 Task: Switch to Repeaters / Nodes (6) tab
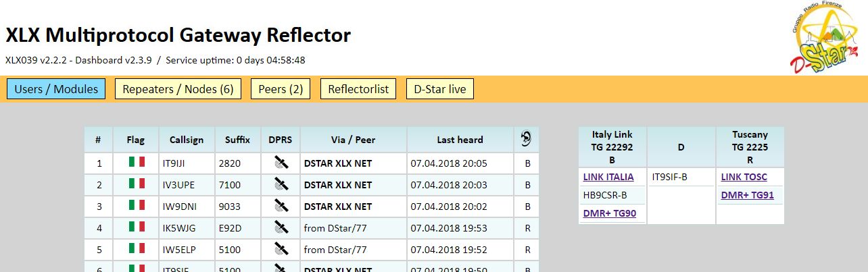click(178, 89)
